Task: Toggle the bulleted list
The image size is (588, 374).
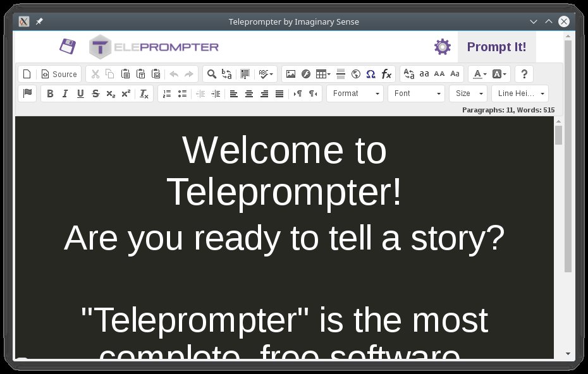Action: 182,93
